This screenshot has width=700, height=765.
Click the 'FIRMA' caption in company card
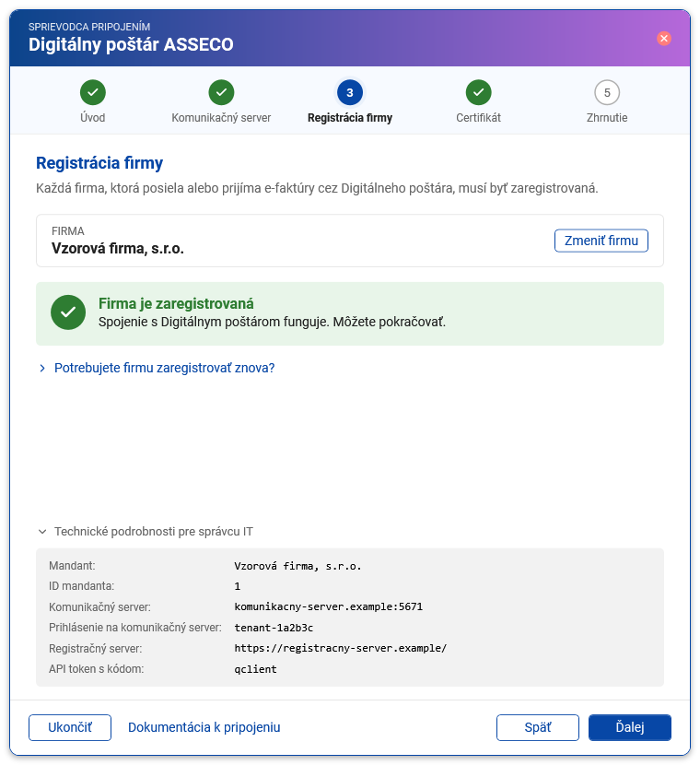[68, 230]
